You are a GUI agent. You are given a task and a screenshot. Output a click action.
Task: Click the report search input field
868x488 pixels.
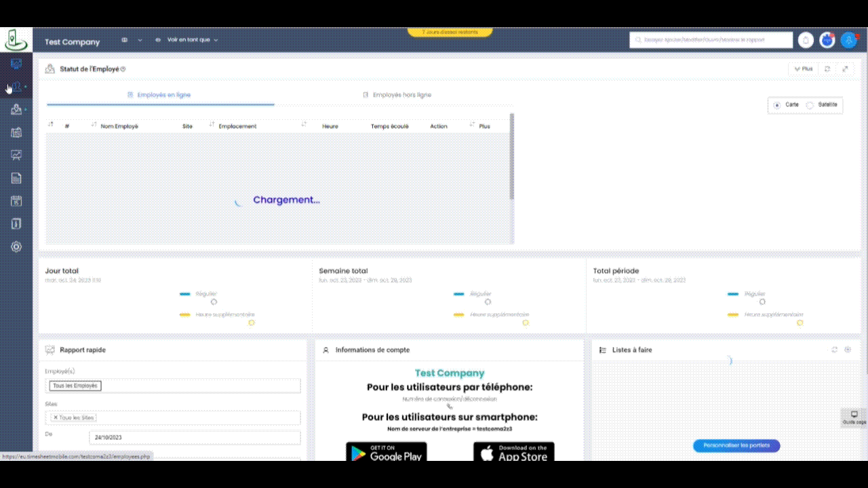(x=711, y=40)
